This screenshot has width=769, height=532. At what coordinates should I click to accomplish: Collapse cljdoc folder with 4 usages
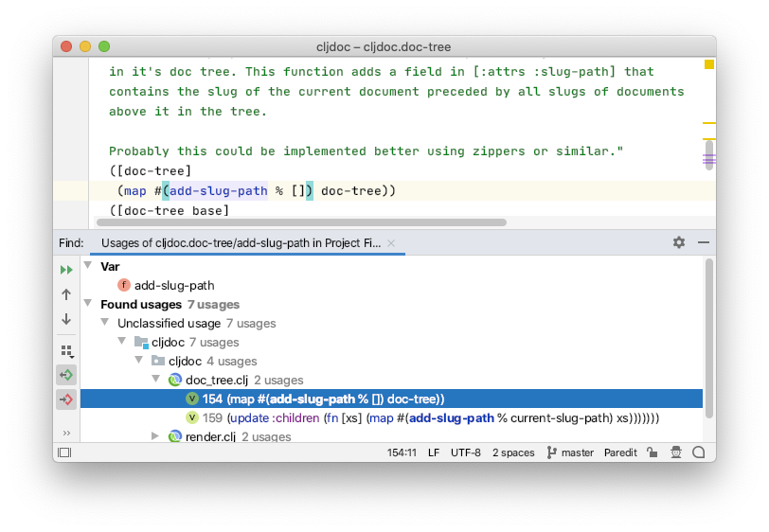(139, 360)
